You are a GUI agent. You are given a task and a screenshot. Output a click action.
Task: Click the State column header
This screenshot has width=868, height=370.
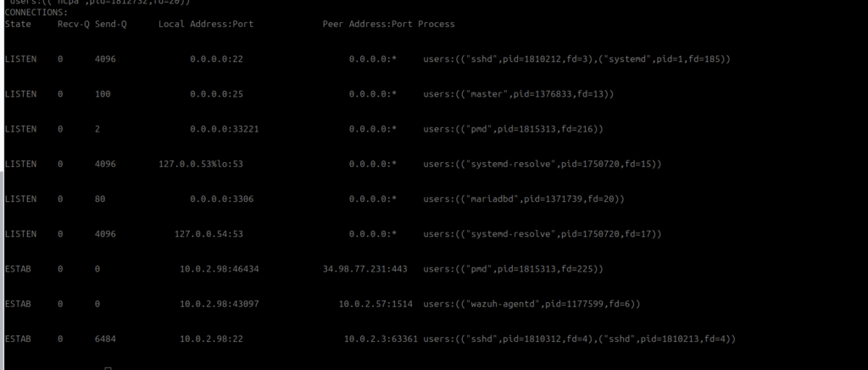tap(18, 24)
